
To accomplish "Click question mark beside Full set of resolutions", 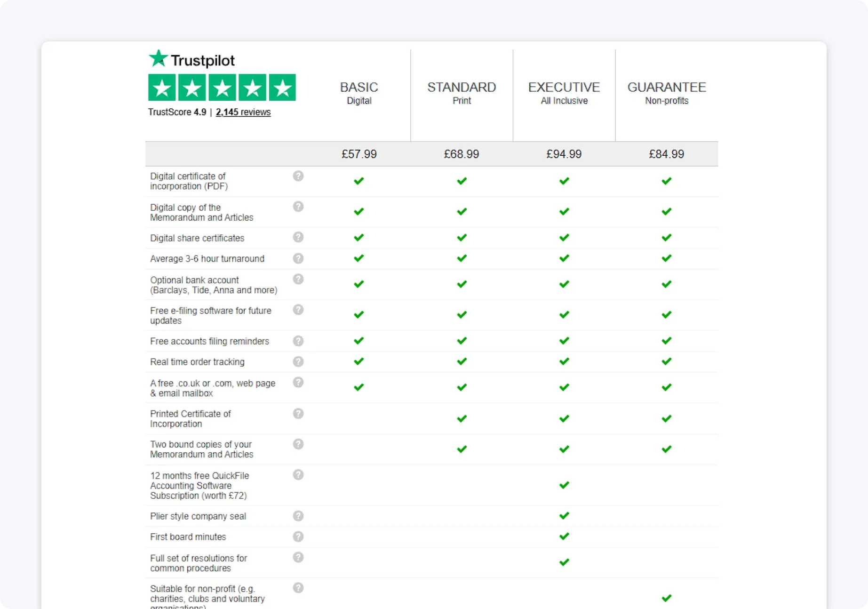I will [x=298, y=558].
